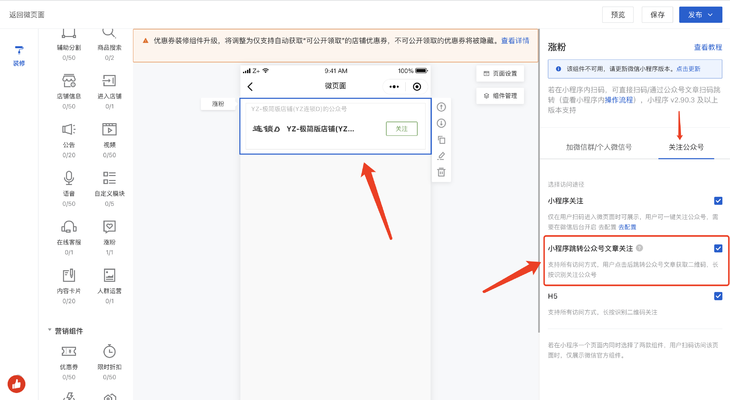Collapse the 营销组件 section
Screen dimensions: 730x400
point(65,331)
